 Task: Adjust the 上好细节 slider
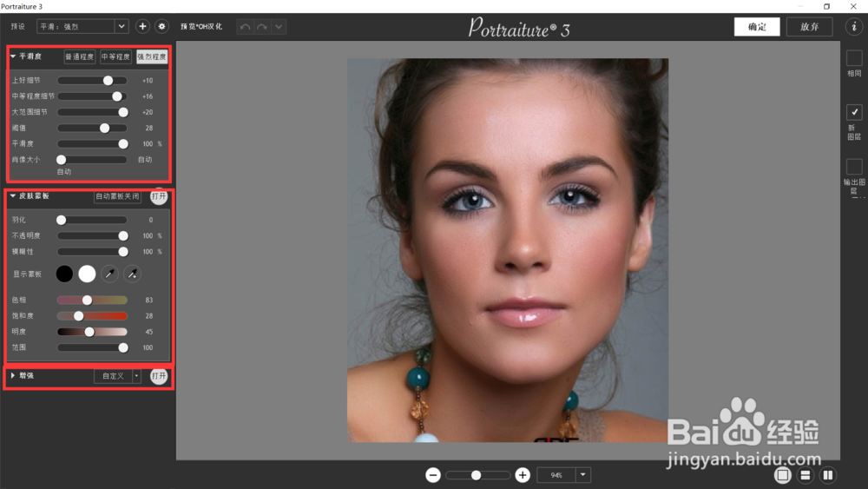click(93, 80)
